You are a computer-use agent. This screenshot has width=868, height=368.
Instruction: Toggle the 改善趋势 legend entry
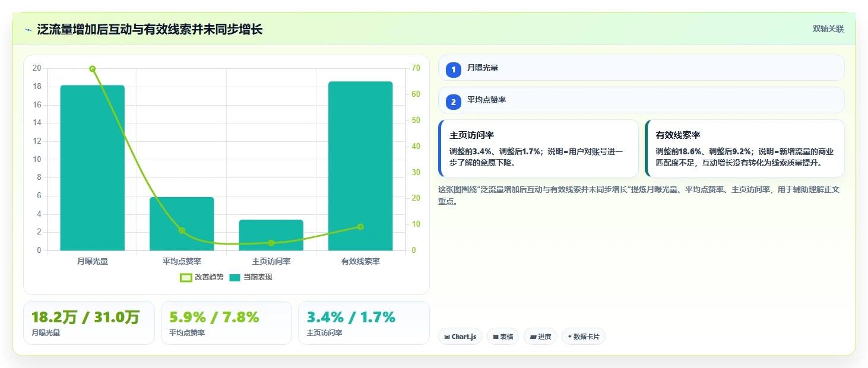pyautogui.click(x=202, y=277)
